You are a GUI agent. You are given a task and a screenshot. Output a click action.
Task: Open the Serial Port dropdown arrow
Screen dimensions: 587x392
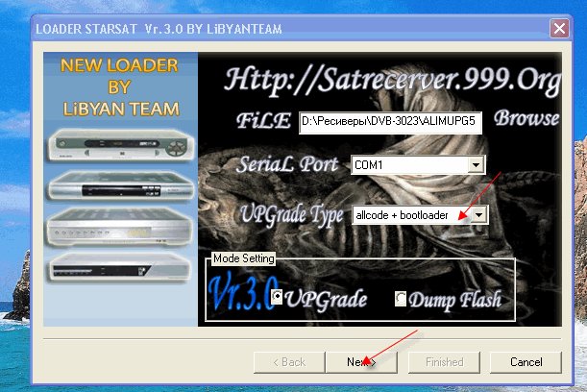[476, 165]
